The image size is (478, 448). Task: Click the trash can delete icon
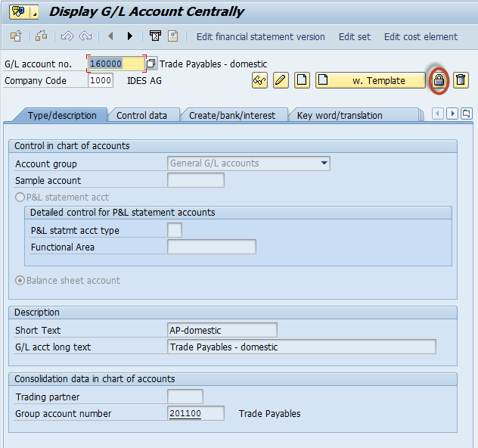[461, 80]
